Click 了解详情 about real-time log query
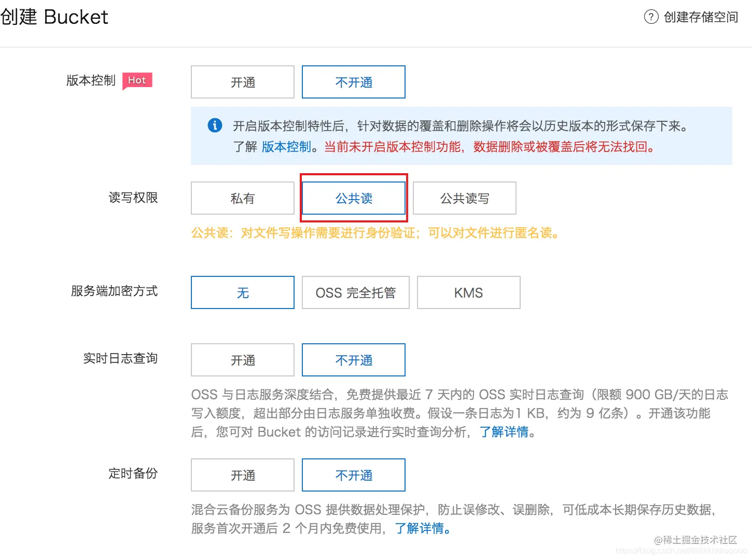 (x=504, y=432)
